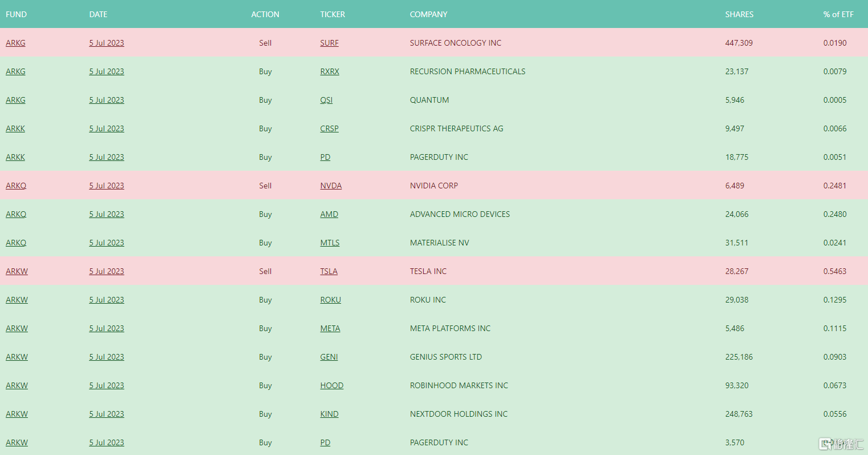Open the GENI ticker link
The width and height of the screenshot is (868, 455).
(x=329, y=357)
